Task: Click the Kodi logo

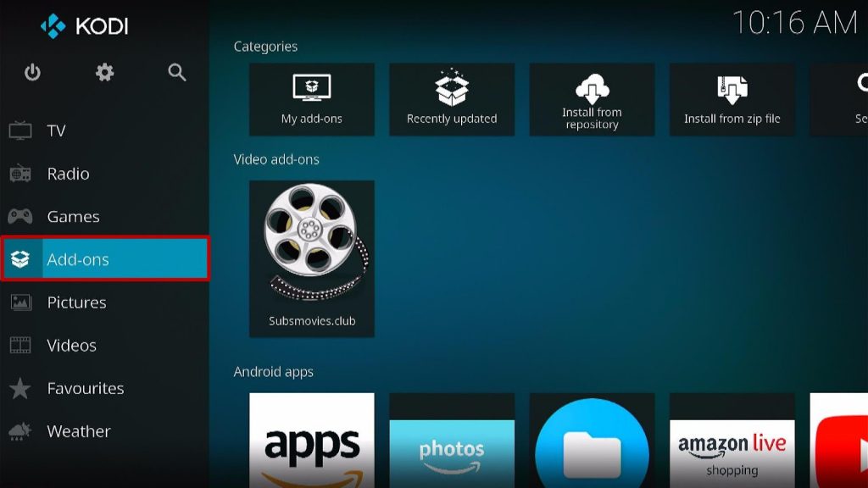Action: [x=84, y=26]
